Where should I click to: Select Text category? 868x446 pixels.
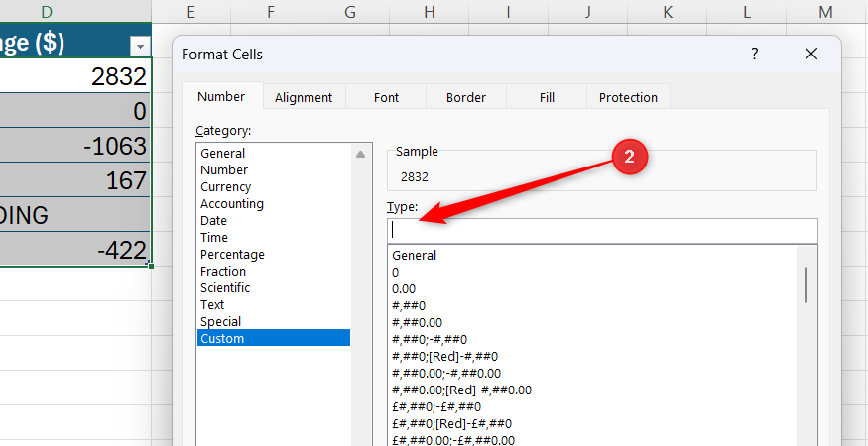point(274,305)
